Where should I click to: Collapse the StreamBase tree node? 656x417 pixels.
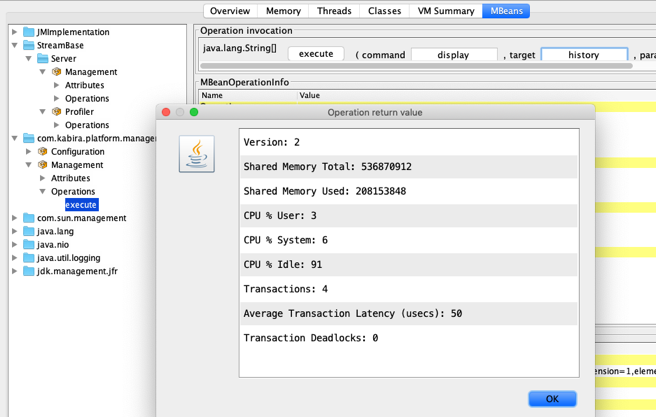[15, 45]
